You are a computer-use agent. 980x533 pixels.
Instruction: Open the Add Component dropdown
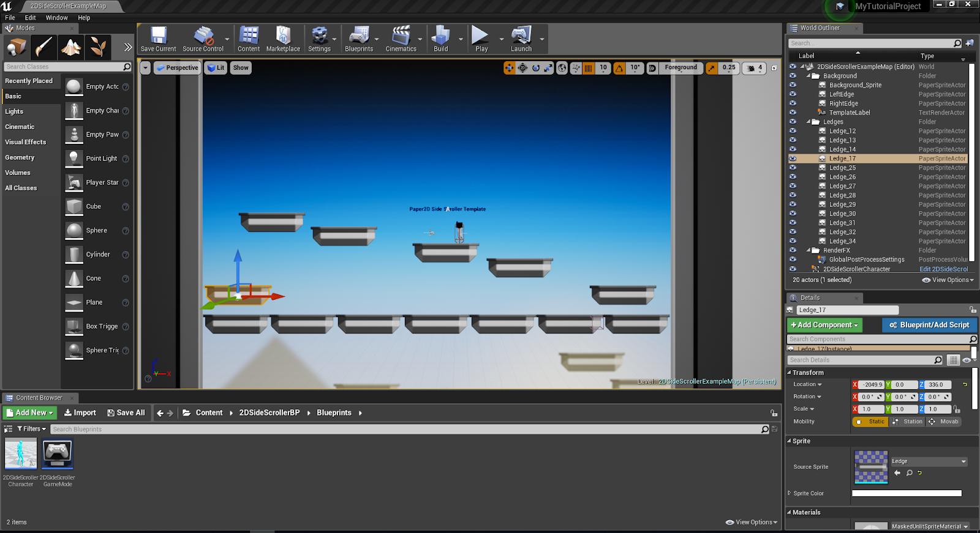pos(825,325)
